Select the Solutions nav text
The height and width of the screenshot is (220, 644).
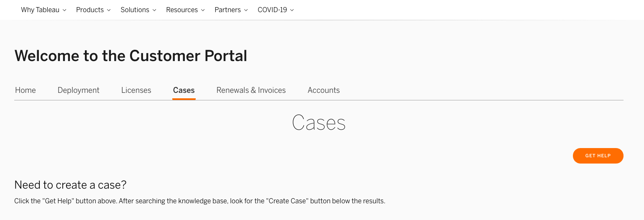135,10
